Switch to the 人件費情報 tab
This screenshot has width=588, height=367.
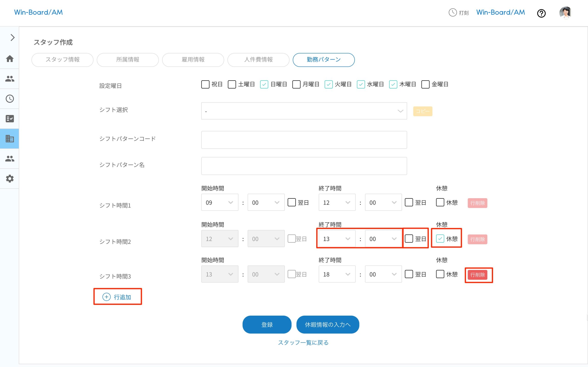coord(258,60)
